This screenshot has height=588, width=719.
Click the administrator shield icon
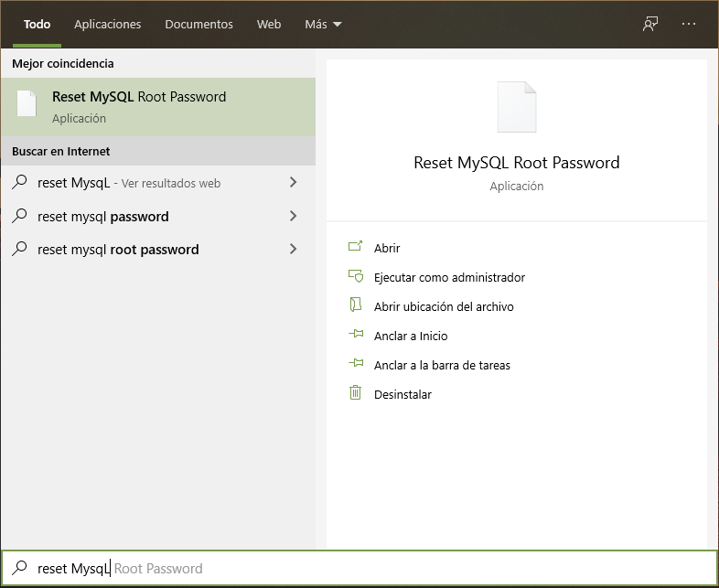point(356,277)
